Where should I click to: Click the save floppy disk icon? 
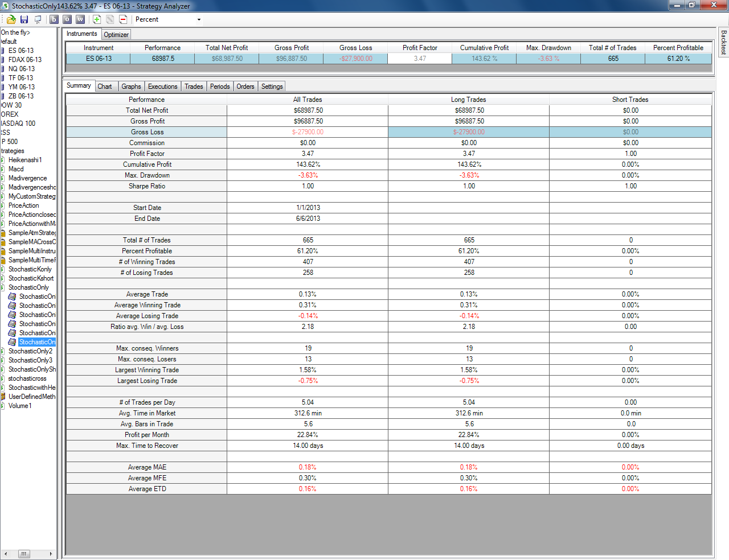click(24, 19)
